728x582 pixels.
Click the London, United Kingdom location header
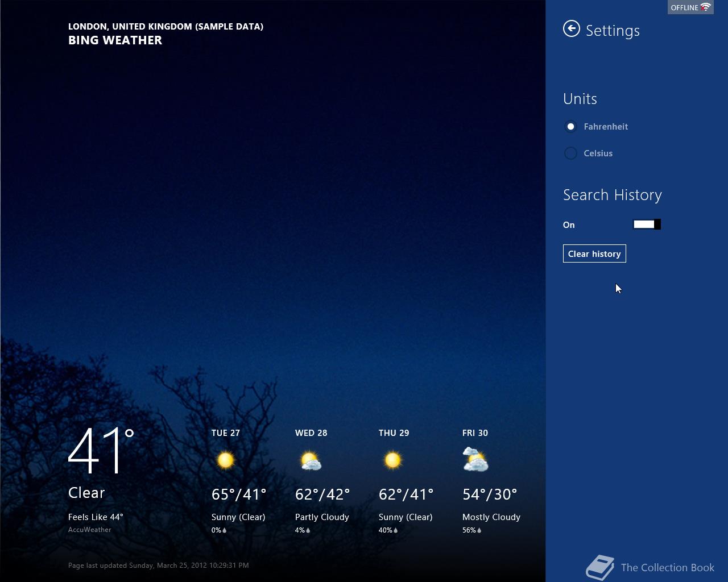166,27
